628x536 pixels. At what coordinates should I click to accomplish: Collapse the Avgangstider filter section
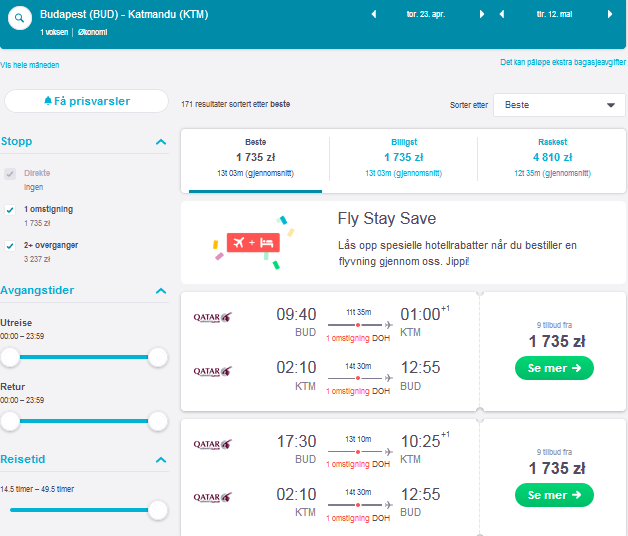161,291
